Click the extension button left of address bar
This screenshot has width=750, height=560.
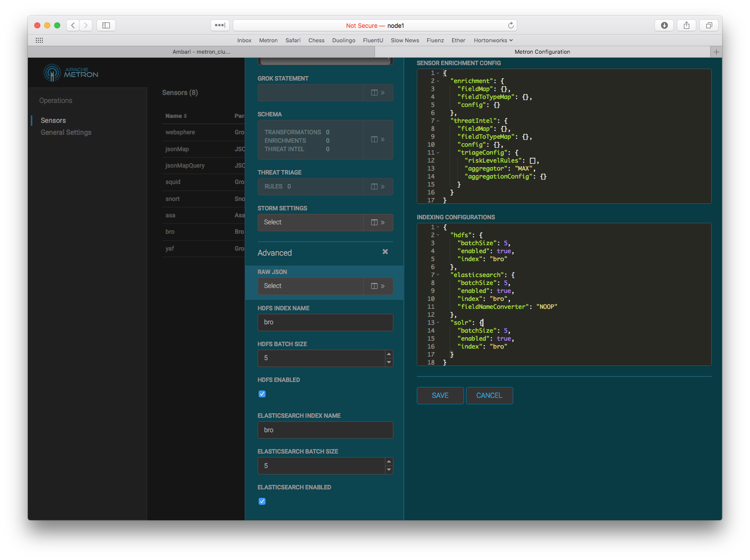point(220,25)
